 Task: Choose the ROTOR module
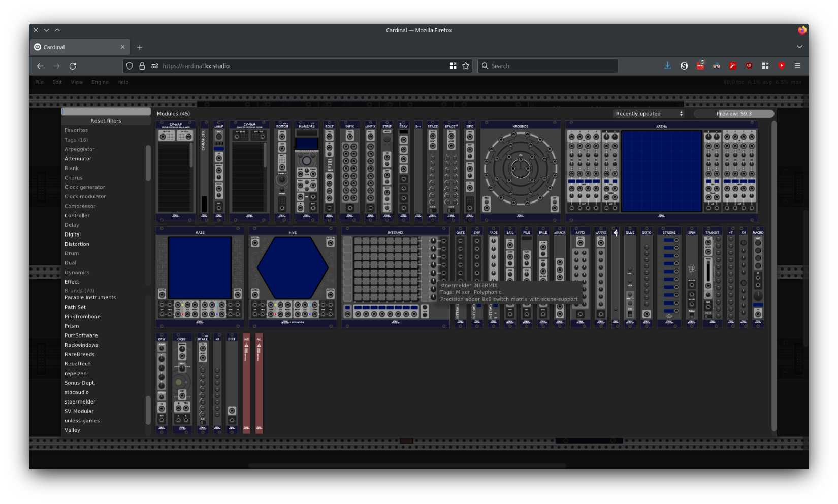(x=282, y=172)
